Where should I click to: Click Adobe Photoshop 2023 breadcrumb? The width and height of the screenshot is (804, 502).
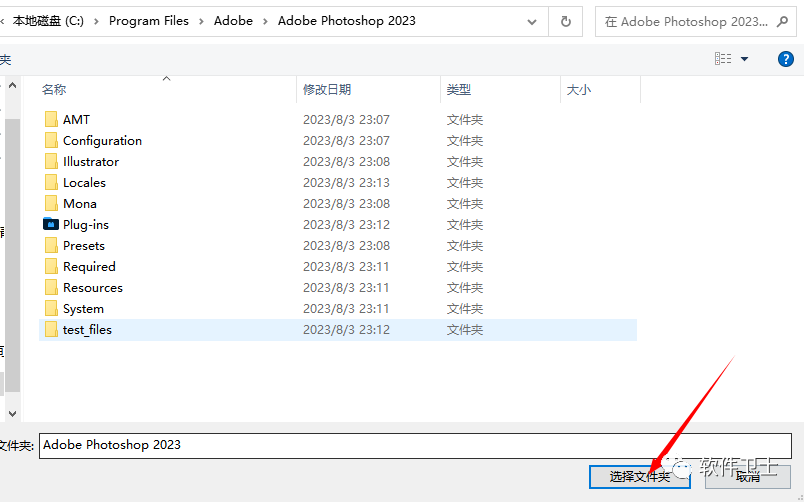click(x=347, y=21)
